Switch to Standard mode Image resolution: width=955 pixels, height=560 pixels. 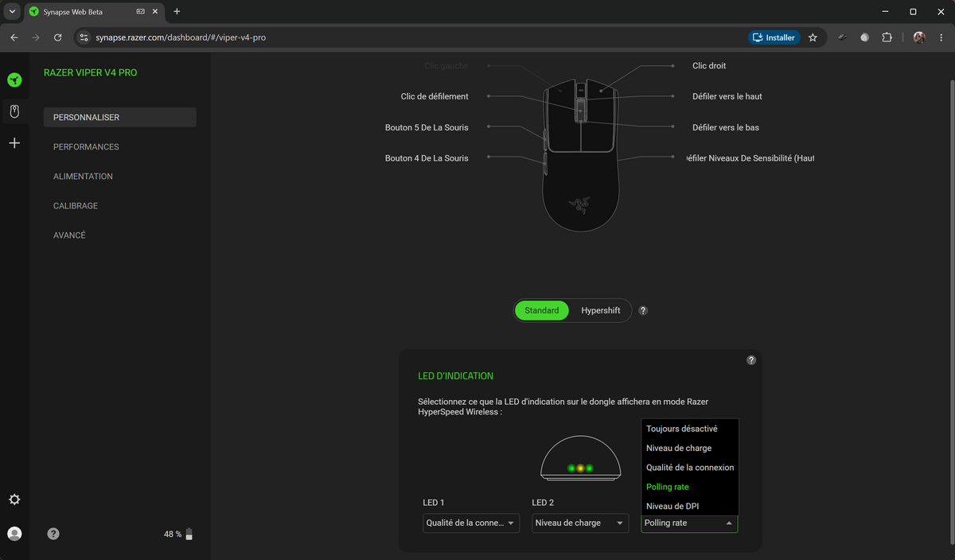point(542,310)
